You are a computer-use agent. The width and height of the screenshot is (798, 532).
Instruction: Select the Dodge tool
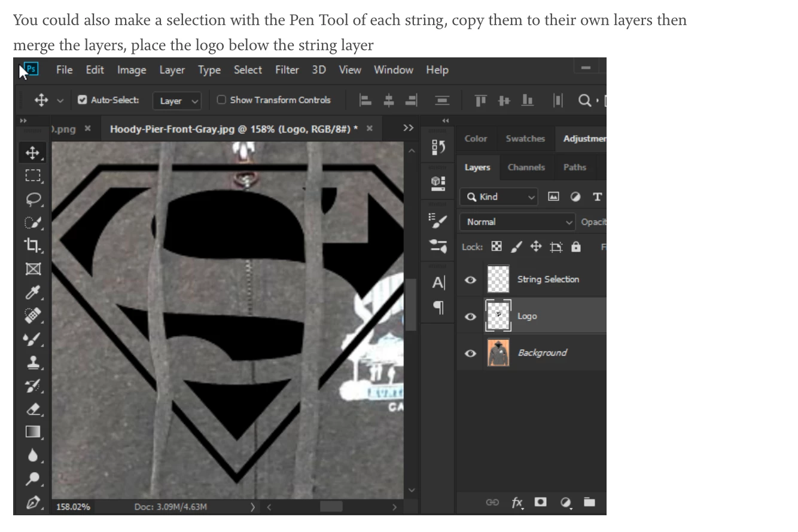tap(32, 478)
